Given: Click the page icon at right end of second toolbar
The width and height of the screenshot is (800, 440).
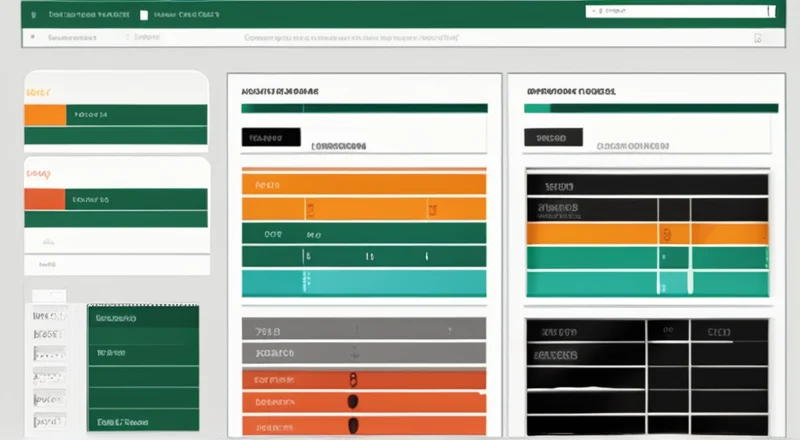Looking at the screenshot, I should (758, 37).
